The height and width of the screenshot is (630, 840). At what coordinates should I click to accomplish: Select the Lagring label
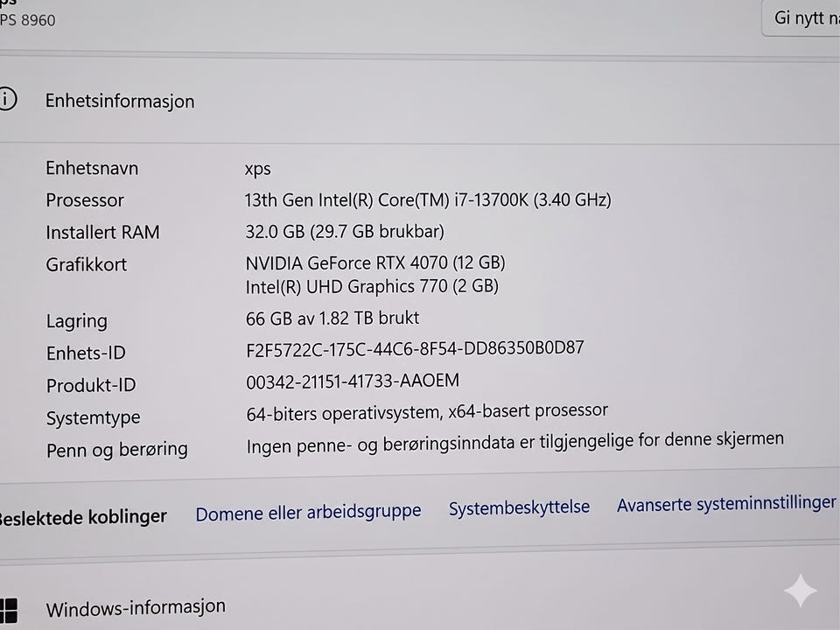[77, 321]
